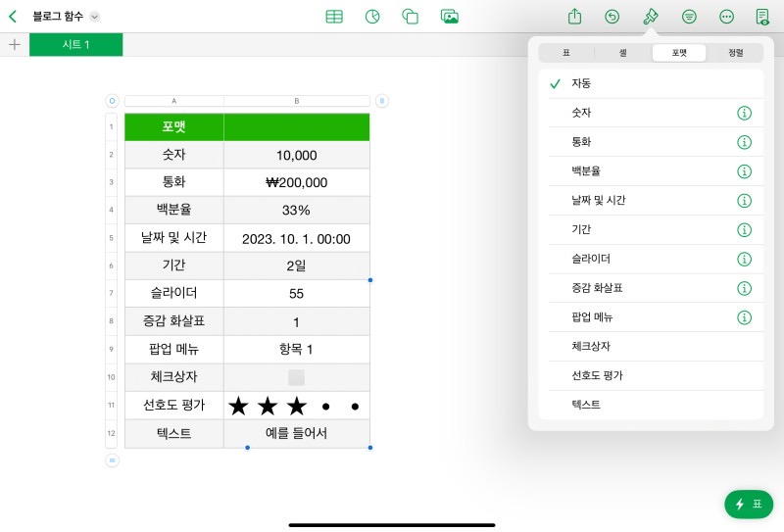Set rating to the third star
The image size is (784, 532).
pyautogui.click(x=297, y=406)
